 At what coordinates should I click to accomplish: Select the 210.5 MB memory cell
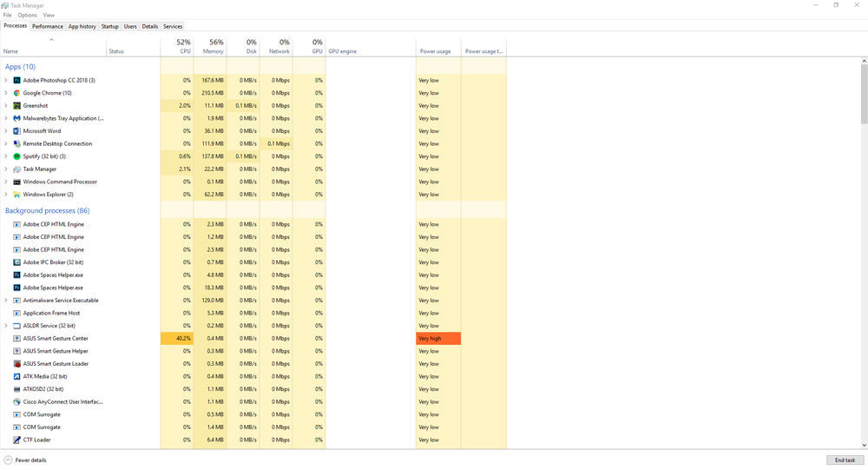click(x=210, y=93)
